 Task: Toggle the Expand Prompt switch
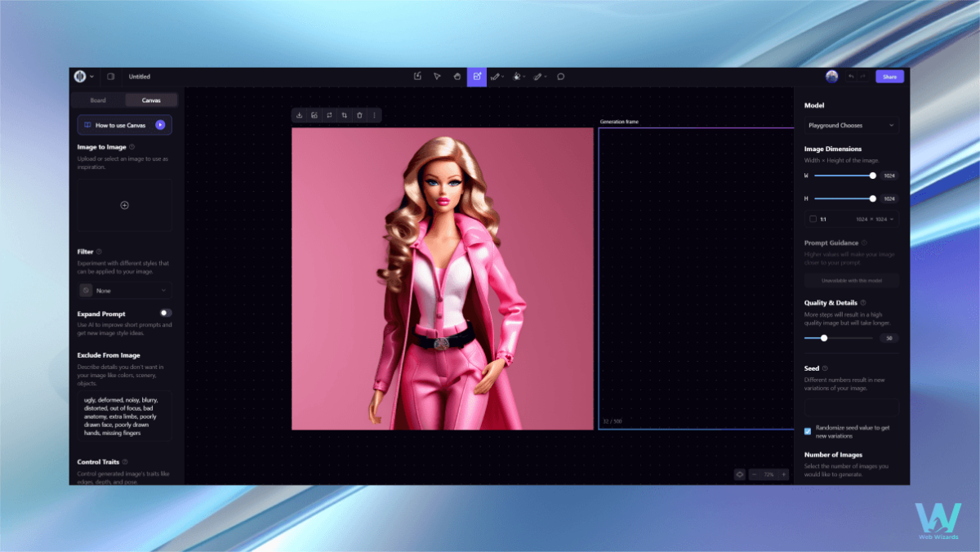[x=166, y=313]
